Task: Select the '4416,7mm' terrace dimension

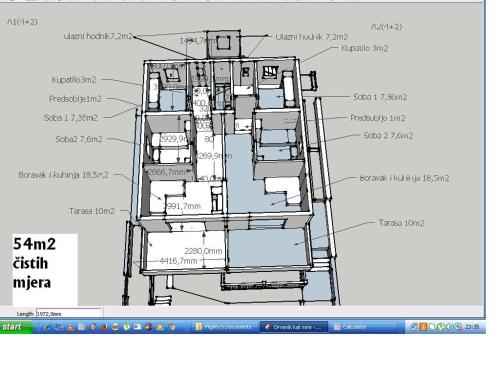Action: pos(178,261)
